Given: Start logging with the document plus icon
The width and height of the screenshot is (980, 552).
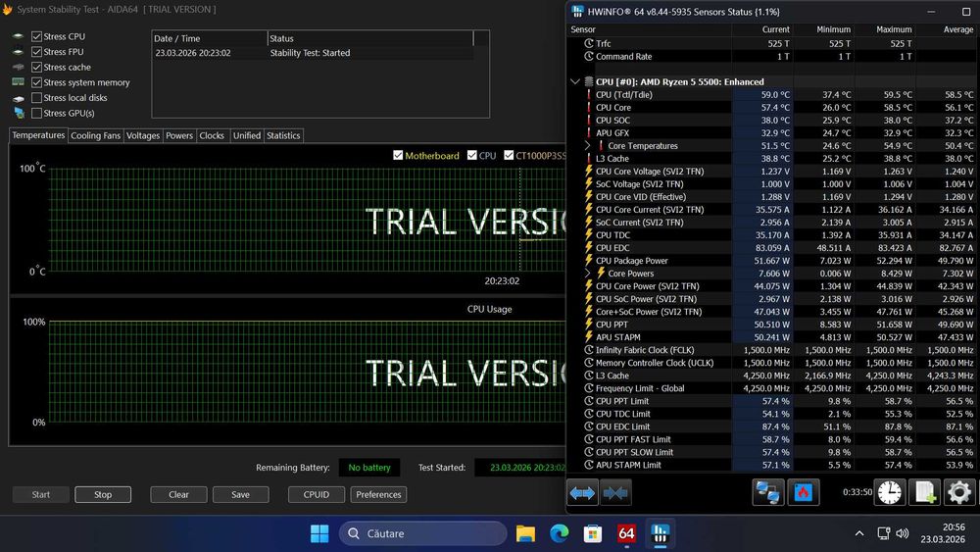Looking at the screenshot, I should tap(924, 492).
